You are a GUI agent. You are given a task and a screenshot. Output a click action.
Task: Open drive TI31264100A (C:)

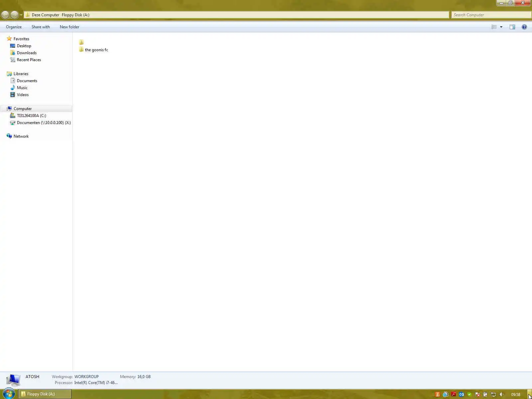coord(32,116)
